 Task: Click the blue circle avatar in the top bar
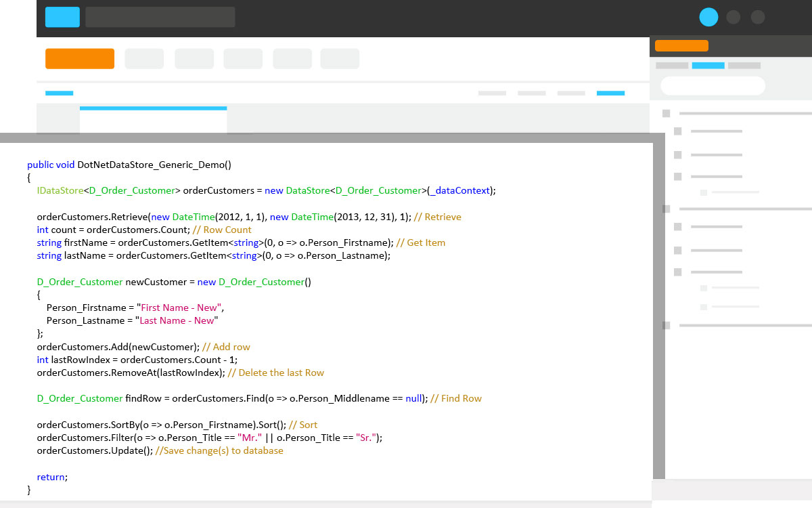coord(708,17)
